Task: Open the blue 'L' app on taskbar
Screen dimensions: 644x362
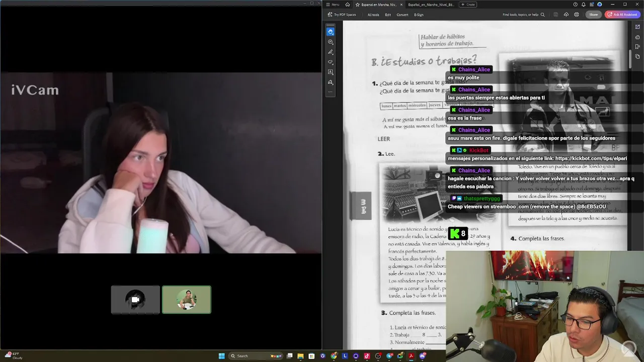Action: coord(345,356)
